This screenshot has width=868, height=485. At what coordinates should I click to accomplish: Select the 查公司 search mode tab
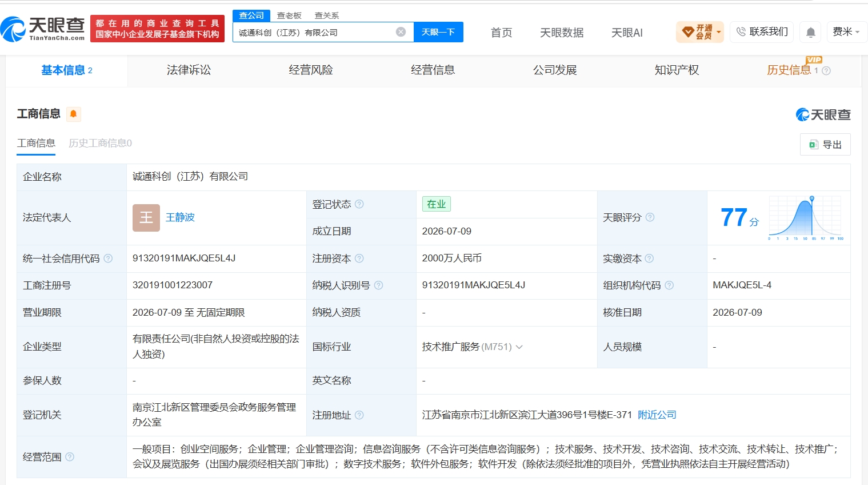251,15
